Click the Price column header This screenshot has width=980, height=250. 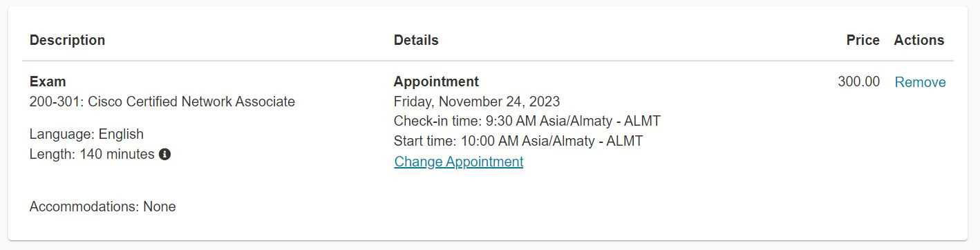pyautogui.click(x=863, y=40)
